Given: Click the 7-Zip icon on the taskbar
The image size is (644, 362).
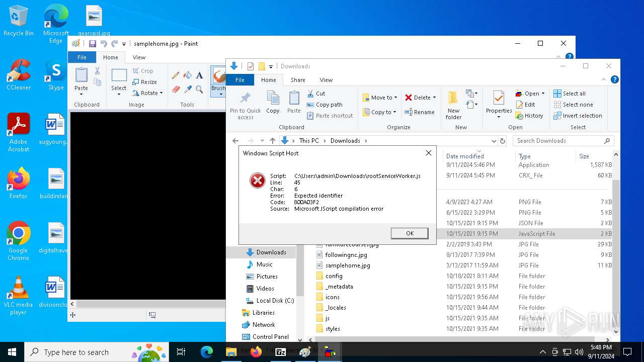Looking at the screenshot, I should tap(280, 352).
